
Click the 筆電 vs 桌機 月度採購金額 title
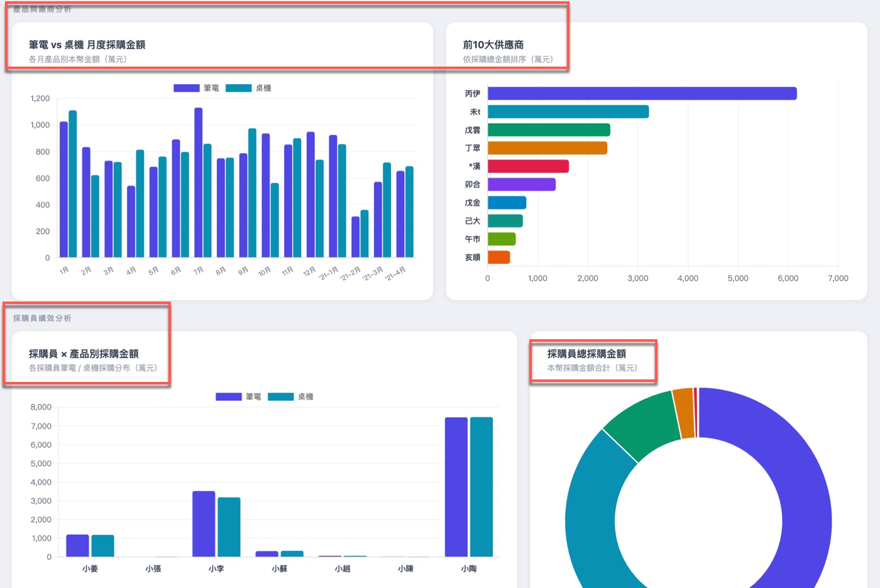87,45
